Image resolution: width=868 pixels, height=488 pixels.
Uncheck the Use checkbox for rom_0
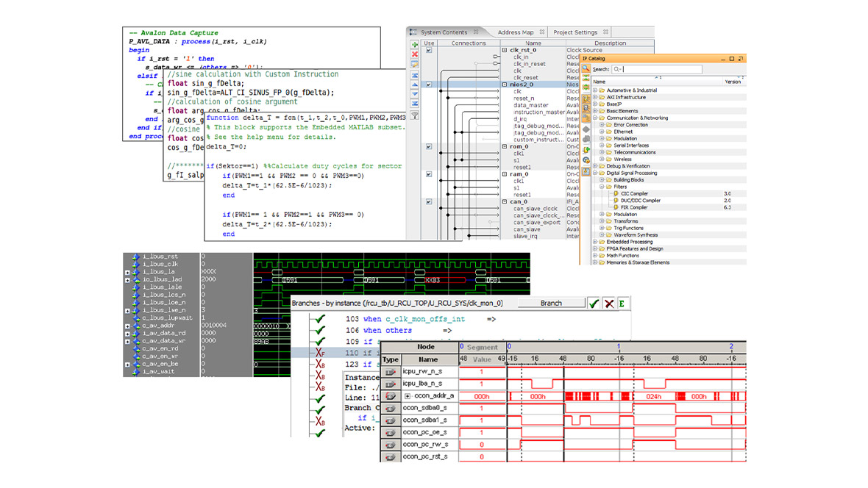[x=429, y=146]
